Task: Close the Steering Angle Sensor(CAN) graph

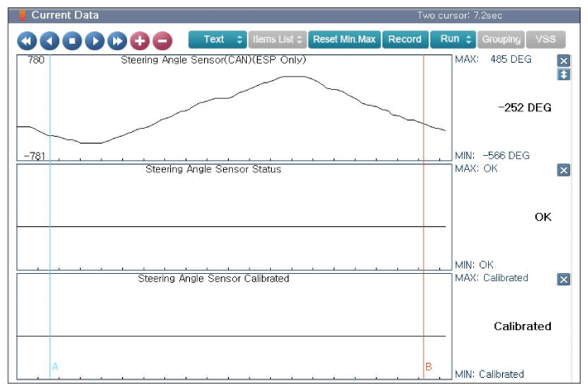Action: click(563, 61)
